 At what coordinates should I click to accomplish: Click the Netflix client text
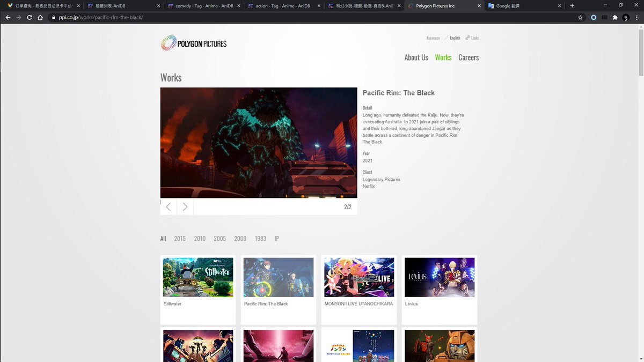[x=369, y=186]
